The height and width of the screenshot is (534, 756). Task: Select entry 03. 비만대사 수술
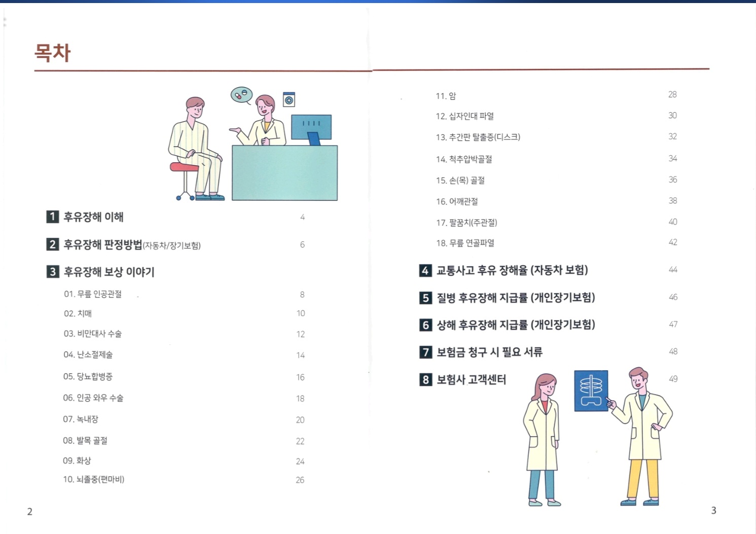[x=93, y=334]
